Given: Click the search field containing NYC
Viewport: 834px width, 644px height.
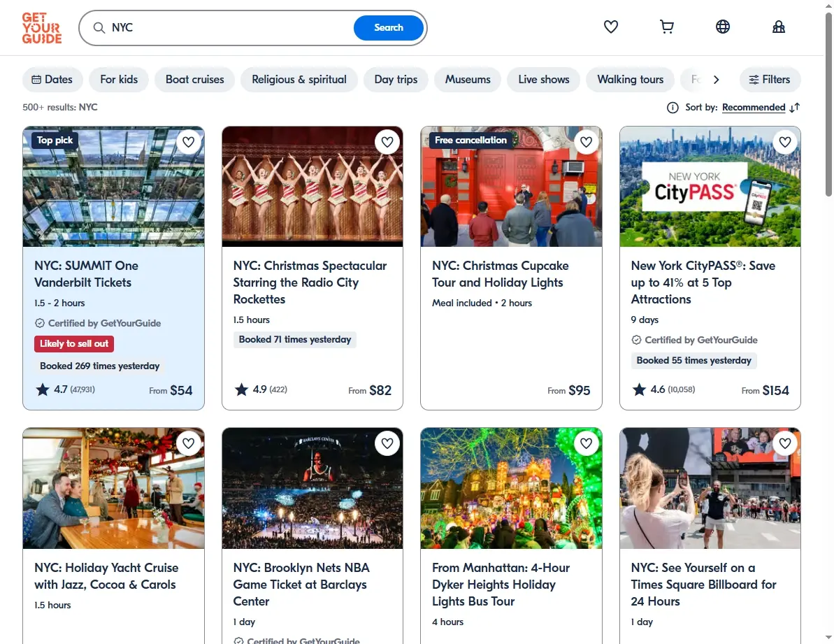Looking at the screenshot, I should click(x=229, y=28).
